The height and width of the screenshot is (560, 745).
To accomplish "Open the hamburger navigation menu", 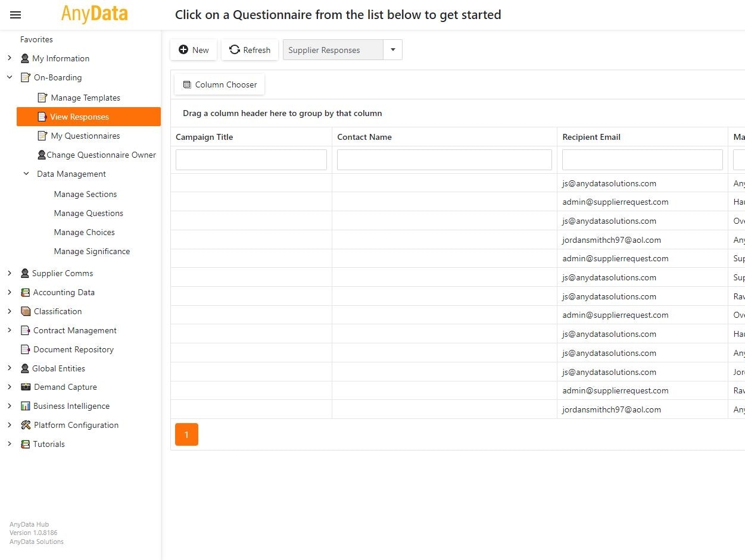I will [x=15, y=15].
